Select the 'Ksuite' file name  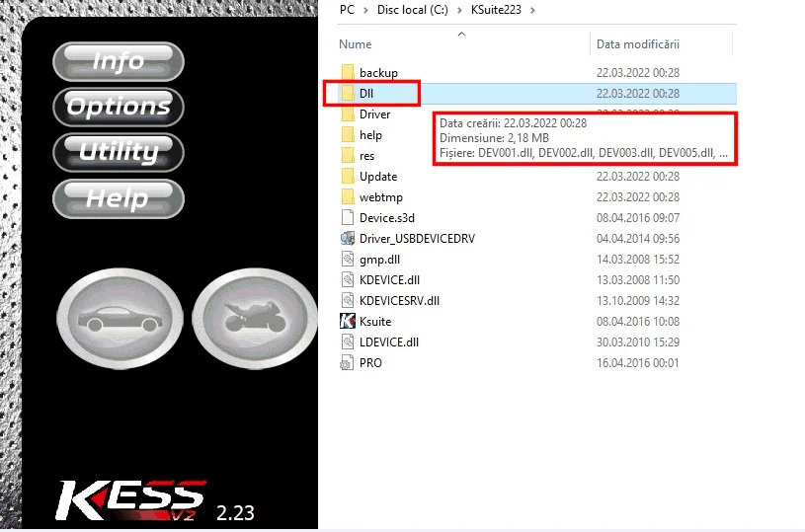375,322
